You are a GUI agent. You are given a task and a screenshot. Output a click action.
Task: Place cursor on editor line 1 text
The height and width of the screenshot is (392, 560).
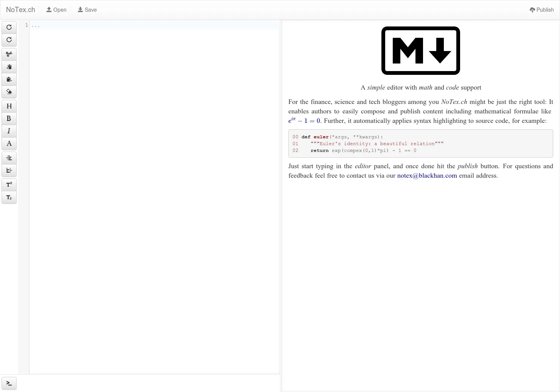point(36,25)
